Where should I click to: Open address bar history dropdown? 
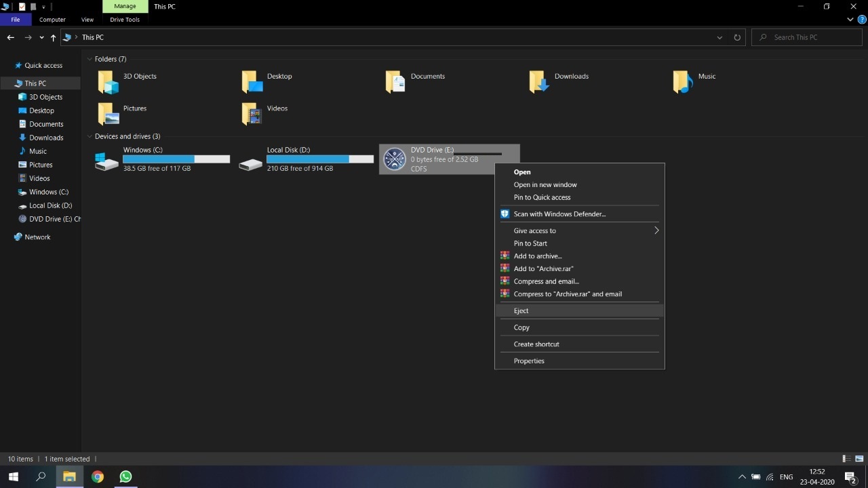tap(719, 37)
